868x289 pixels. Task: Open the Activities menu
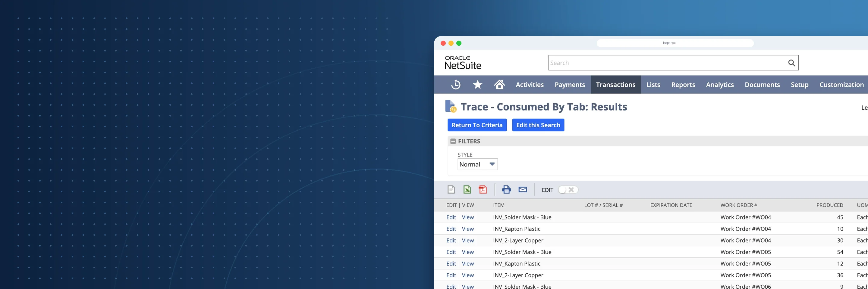coord(530,85)
